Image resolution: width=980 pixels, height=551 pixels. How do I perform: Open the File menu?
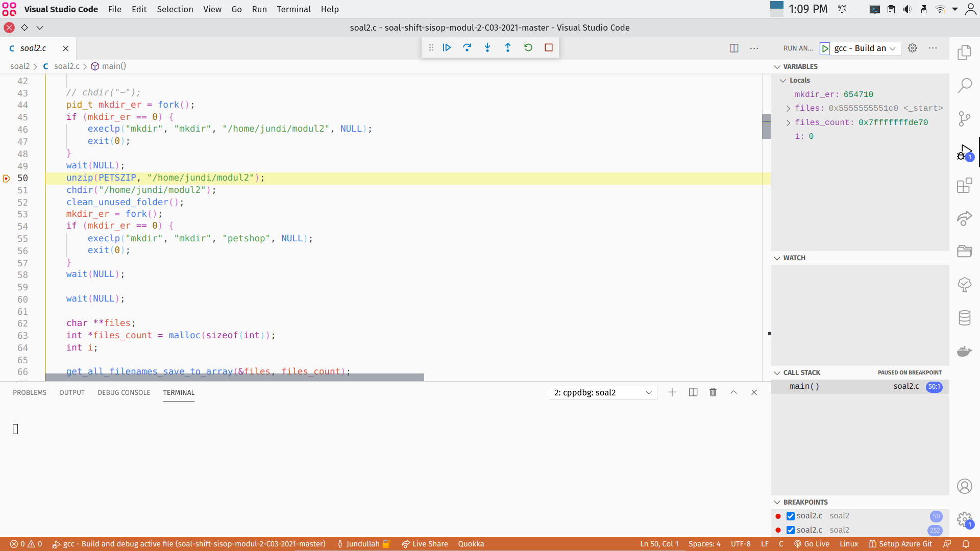(x=115, y=9)
